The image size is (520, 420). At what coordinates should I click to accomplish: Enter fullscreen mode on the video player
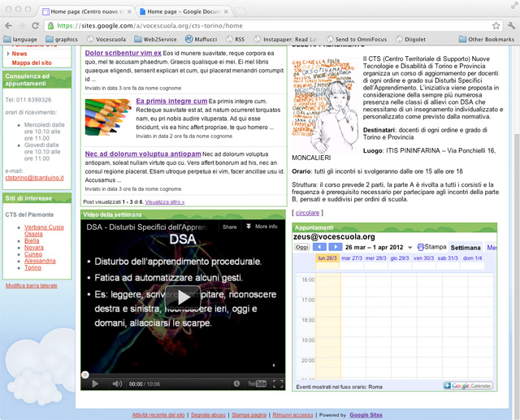click(278, 383)
